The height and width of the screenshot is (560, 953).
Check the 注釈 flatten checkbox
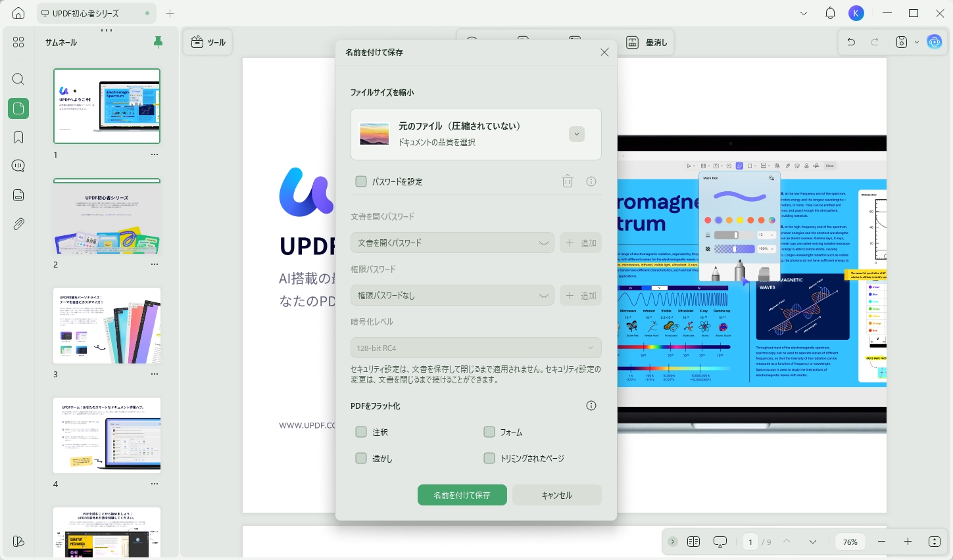361,432
